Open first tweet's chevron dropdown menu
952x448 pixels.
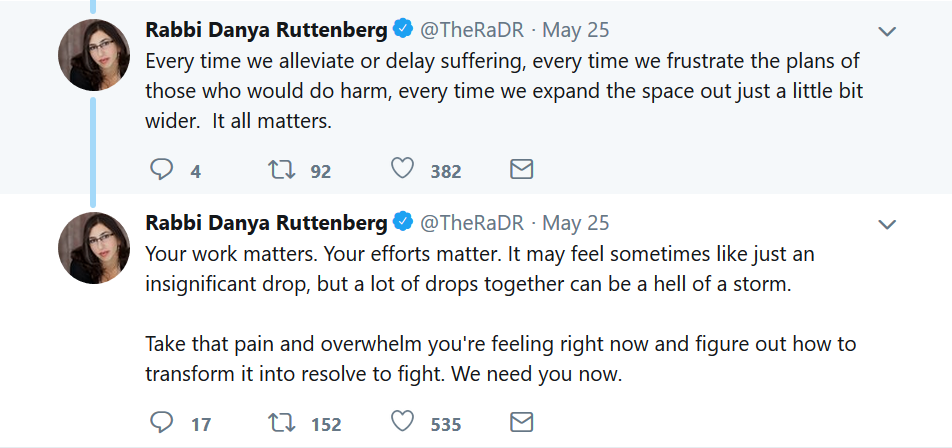click(x=886, y=31)
